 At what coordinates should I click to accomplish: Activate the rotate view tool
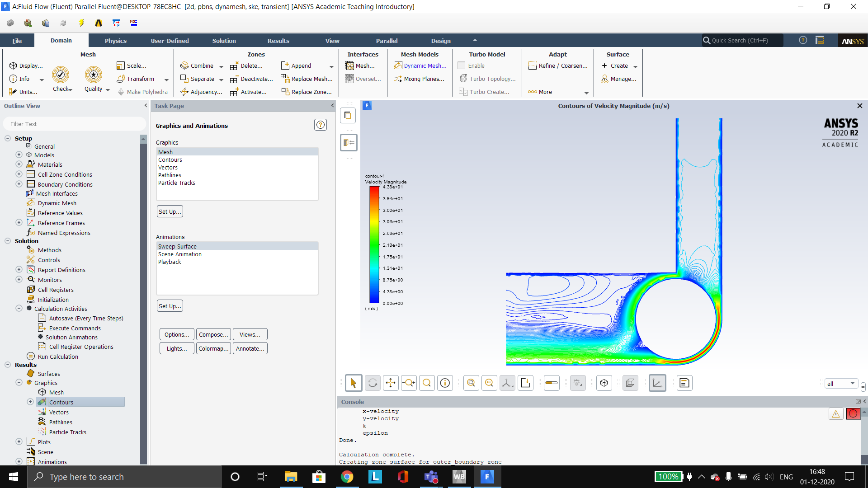point(372,383)
